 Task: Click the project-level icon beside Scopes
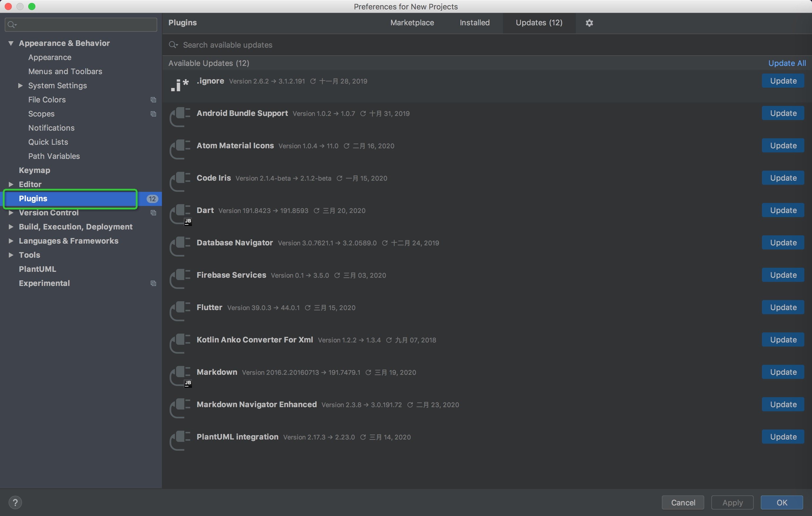[x=153, y=114]
